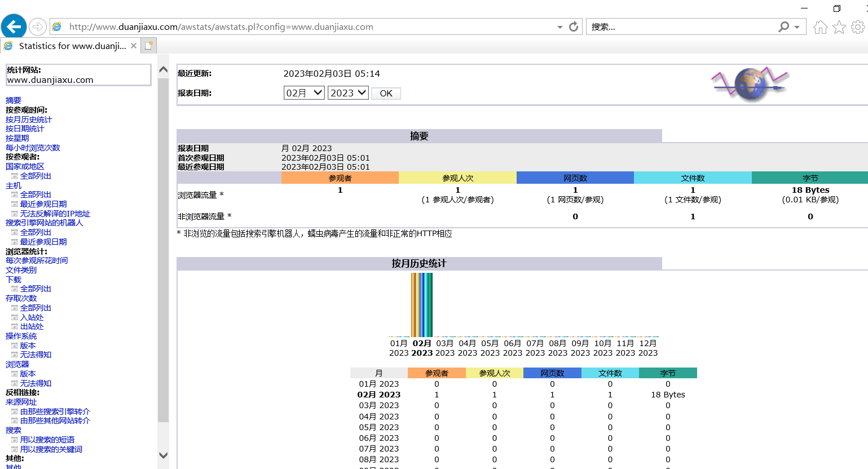Click the 18 Bytes value in 02月 2023 row
The width and height of the screenshot is (868, 469).
tap(668, 395)
